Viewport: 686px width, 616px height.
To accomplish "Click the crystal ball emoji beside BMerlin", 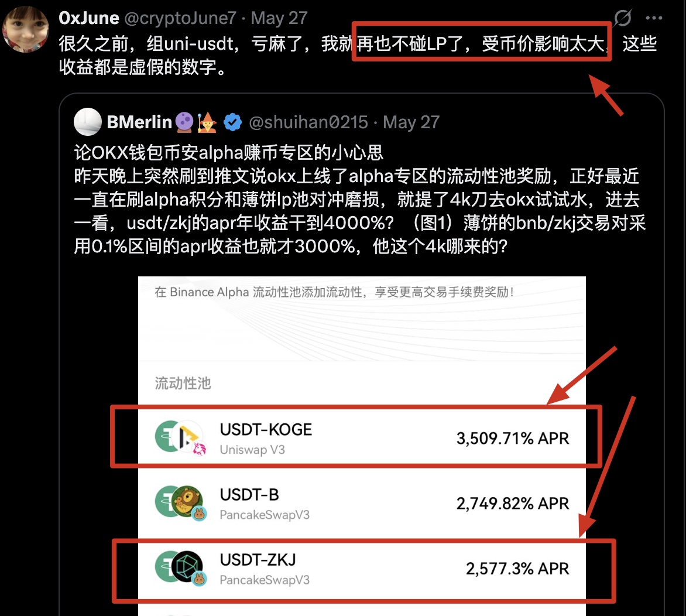I will [x=184, y=122].
